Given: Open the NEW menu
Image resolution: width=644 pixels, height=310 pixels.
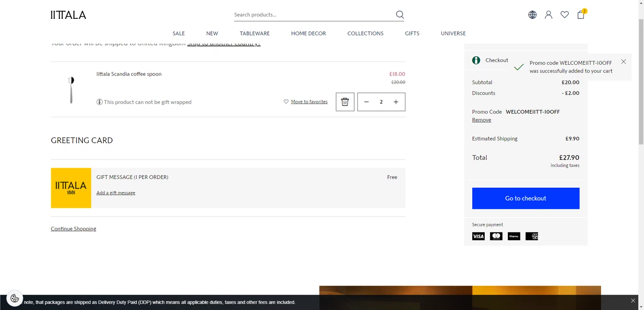Looking at the screenshot, I should (x=212, y=33).
